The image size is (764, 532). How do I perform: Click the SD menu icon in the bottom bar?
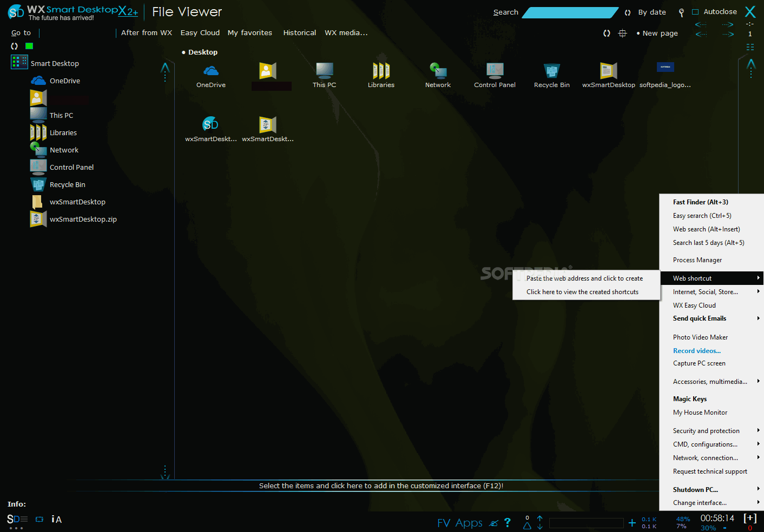(x=17, y=520)
